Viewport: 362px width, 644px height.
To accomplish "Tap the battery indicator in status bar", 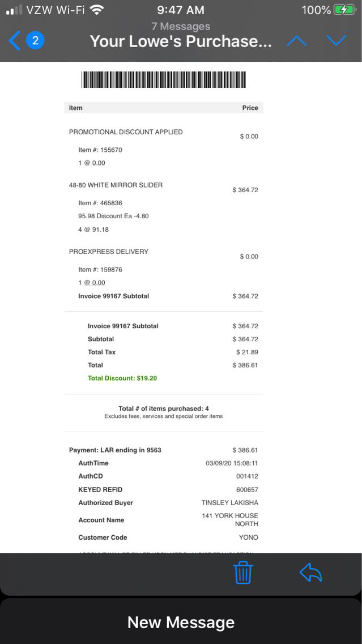I will coord(344,10).
